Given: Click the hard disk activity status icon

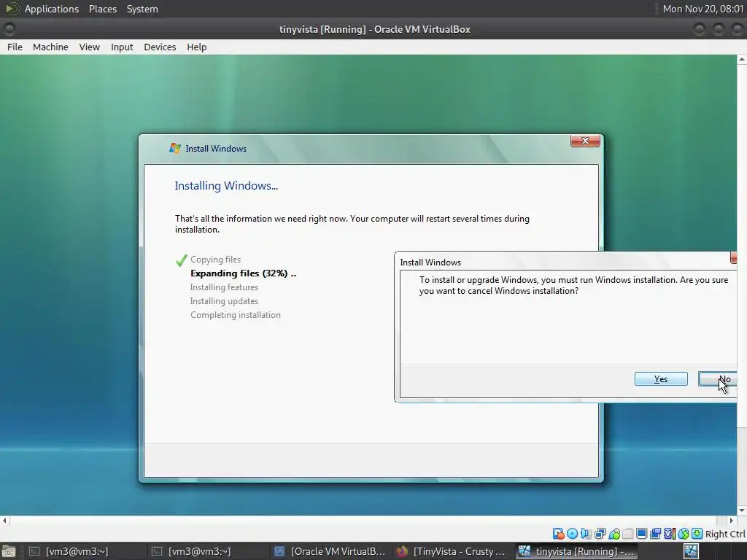Looking at the screenshot, I should 558,534.
